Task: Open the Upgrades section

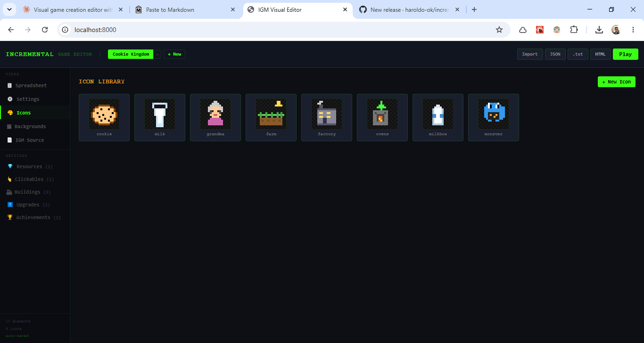Action: tap(35, 204)
